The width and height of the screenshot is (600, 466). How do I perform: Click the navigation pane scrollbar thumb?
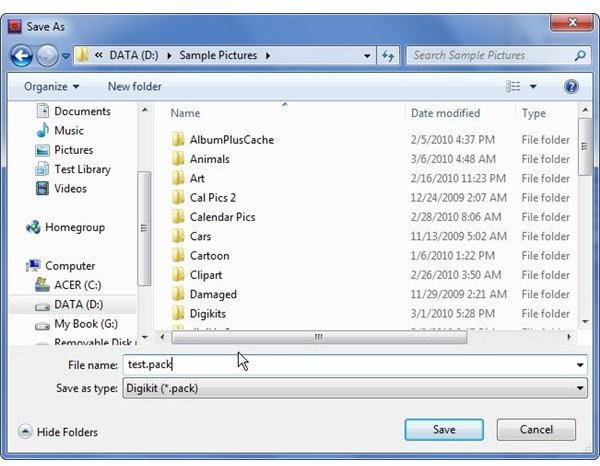(x=144, y=228)
